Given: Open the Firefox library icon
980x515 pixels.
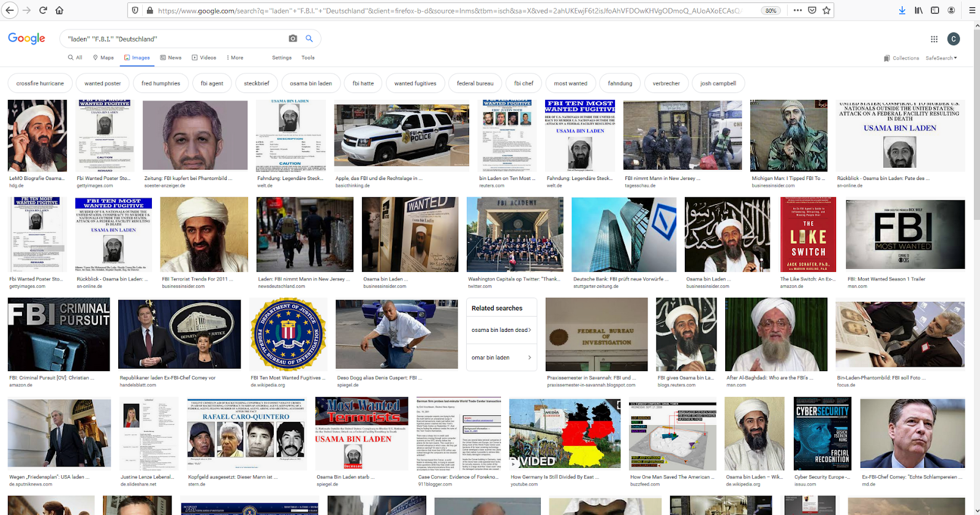Looking at the screenshot, I should click(x=919, y=10).
